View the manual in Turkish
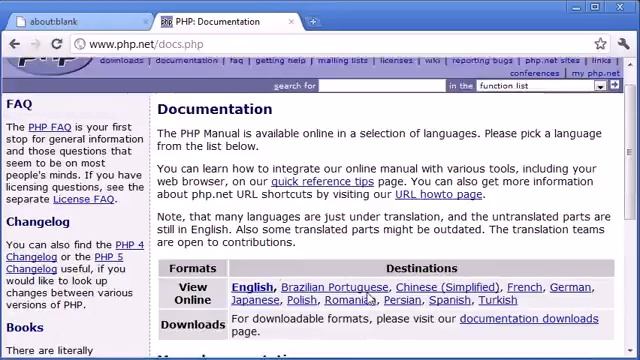640x360 pixels. pyautogui.click(x=498, y=300)
